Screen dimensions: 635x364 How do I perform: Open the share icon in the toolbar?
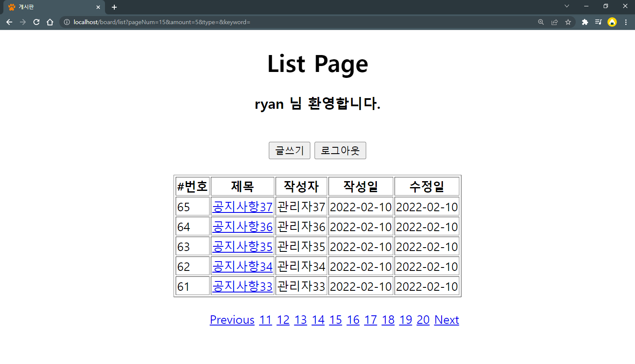click(555, 22)
